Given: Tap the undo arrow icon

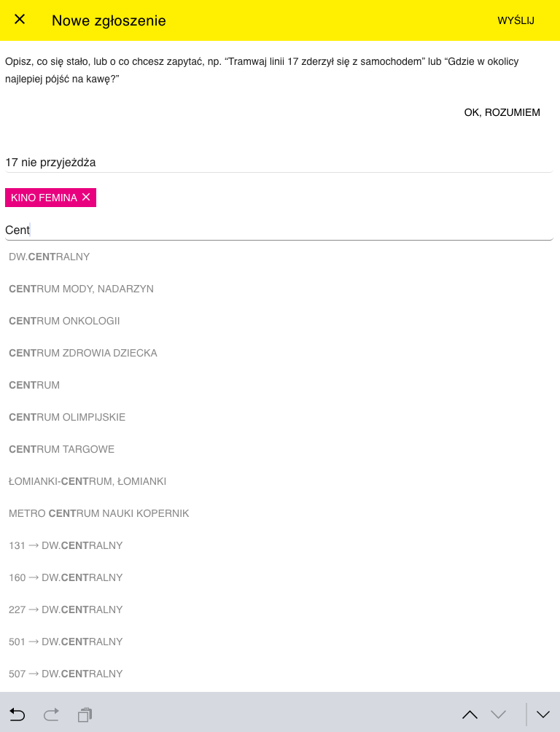Looking at the screenshot, I should (x=17, y=715).
